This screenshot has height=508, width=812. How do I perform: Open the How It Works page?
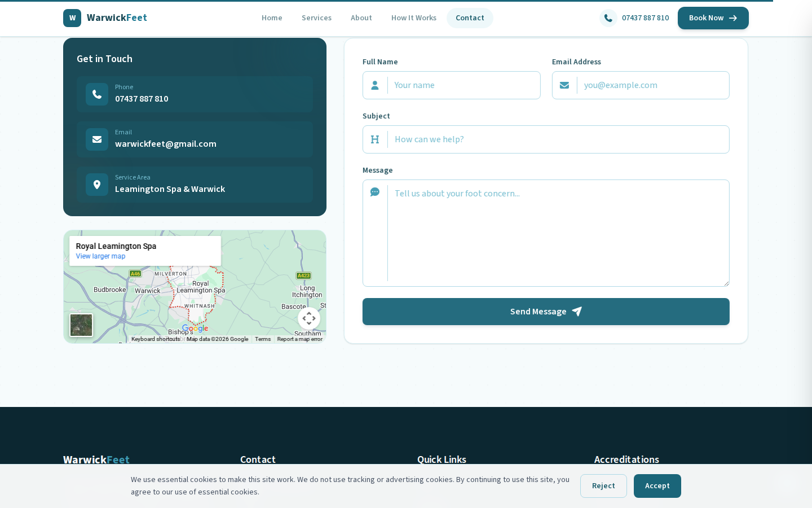[x=413, y=18]
